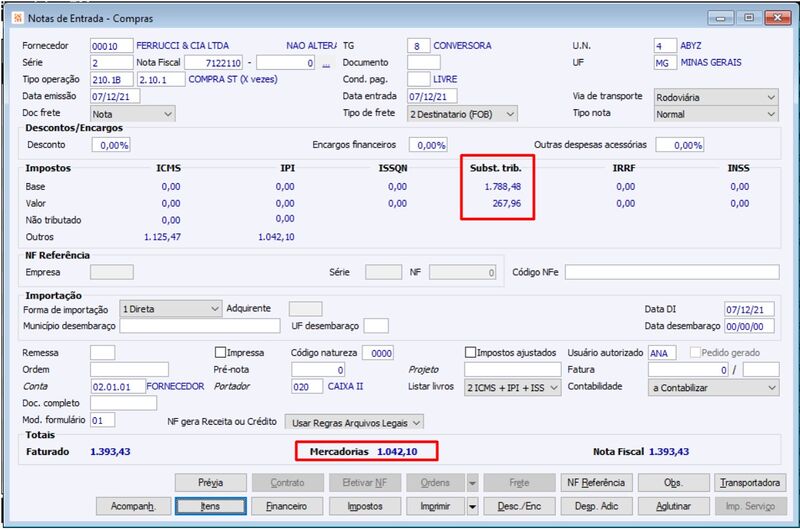800x530 pixels.
Task: Enable Impostos ajustados checkbox
Action: (x=470, y=352)
